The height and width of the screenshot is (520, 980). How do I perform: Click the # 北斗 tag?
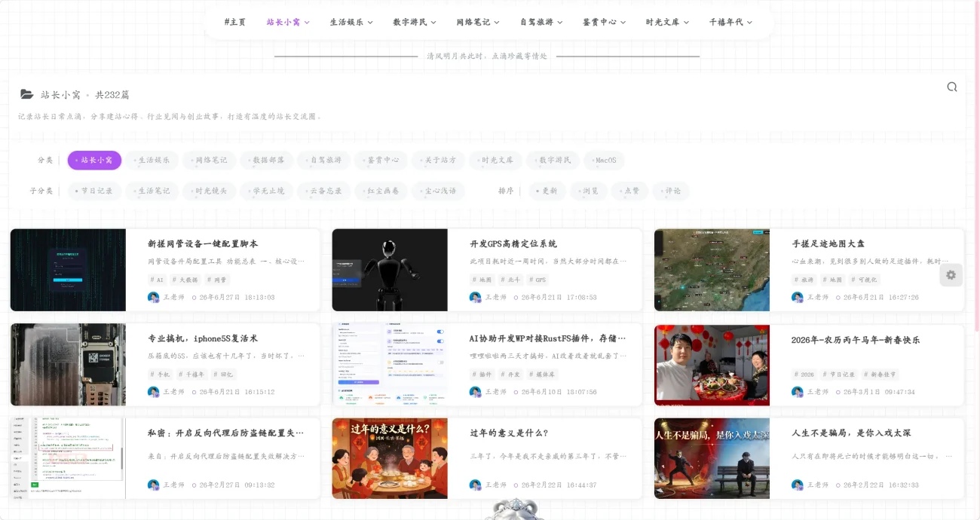pos(512,280)
